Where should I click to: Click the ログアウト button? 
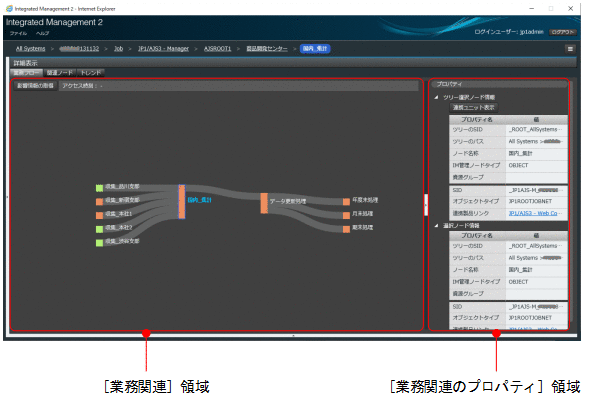click(x=562, y=32)
